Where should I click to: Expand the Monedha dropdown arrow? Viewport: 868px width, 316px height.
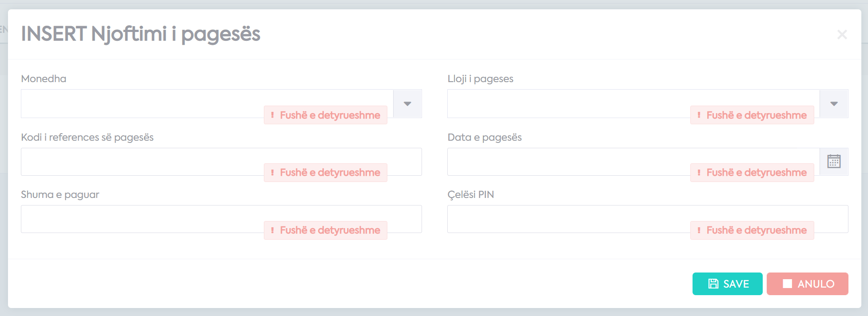[x=407, y=103]
